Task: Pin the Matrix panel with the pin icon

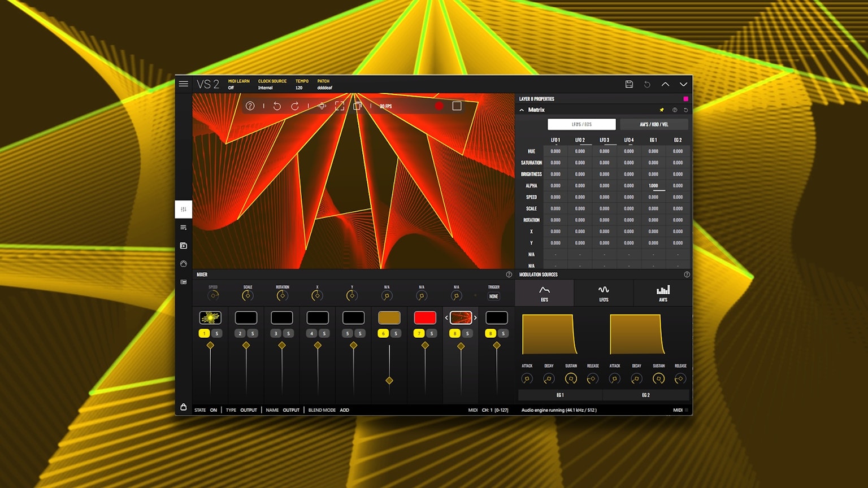Action: (661, 110)
